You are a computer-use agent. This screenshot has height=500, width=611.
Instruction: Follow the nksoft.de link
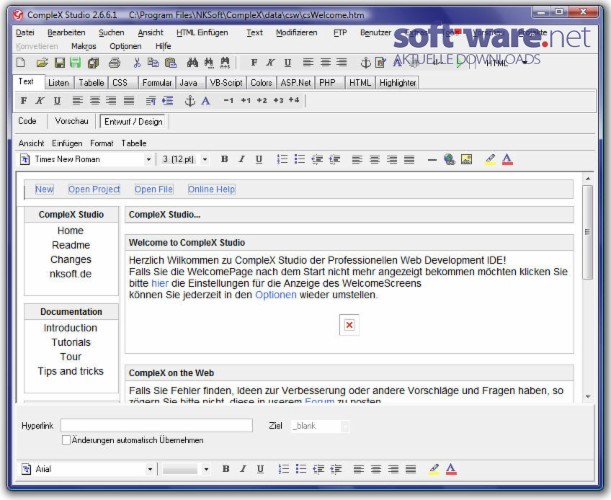(x=71, y=274)
